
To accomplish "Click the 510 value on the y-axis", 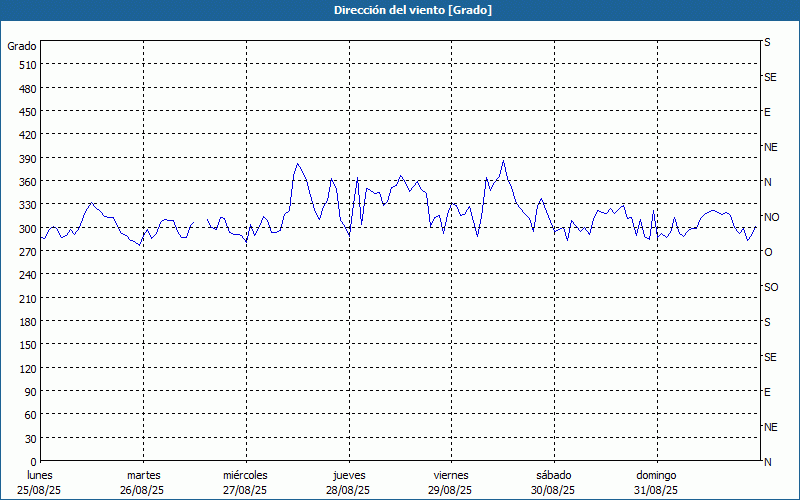I will (x=27, y=65).
